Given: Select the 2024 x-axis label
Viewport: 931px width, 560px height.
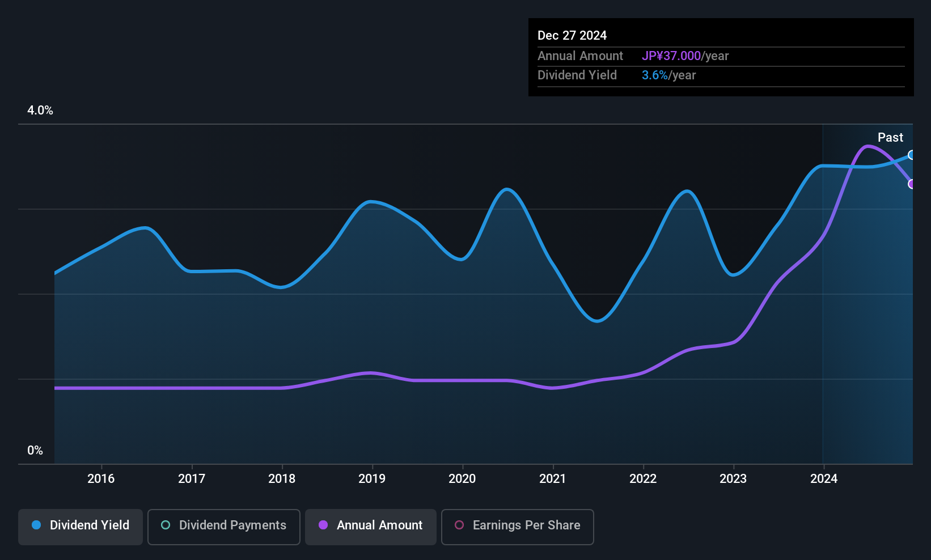Looking at the screenshot, I should (x=824, y=479).
